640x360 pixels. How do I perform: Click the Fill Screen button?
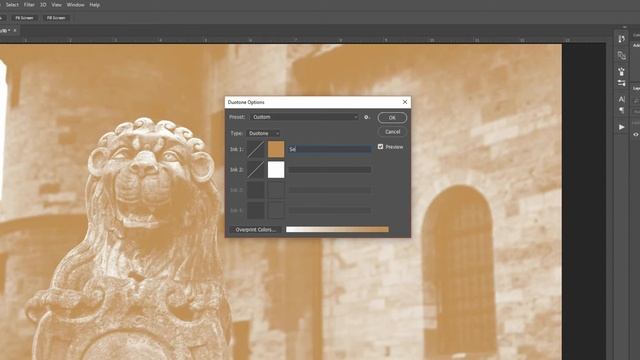pyautogui.click(x=56, y=18)
